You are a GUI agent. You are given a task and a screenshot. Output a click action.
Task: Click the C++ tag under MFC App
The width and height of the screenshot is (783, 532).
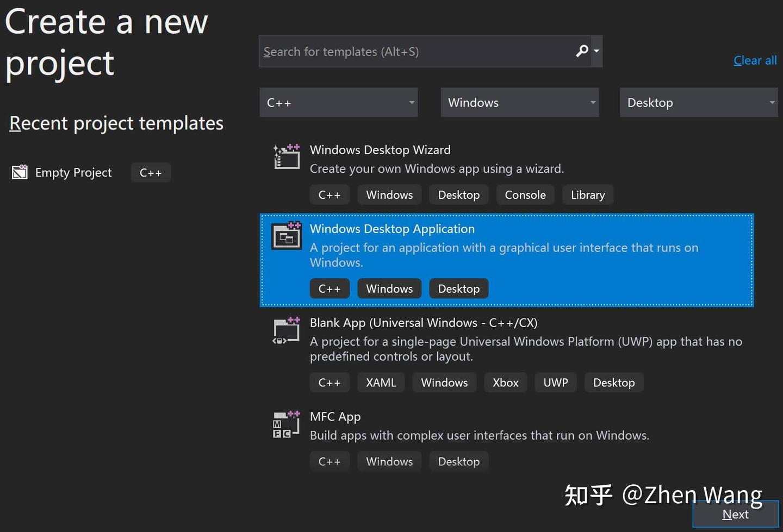(x=330, y=461)
